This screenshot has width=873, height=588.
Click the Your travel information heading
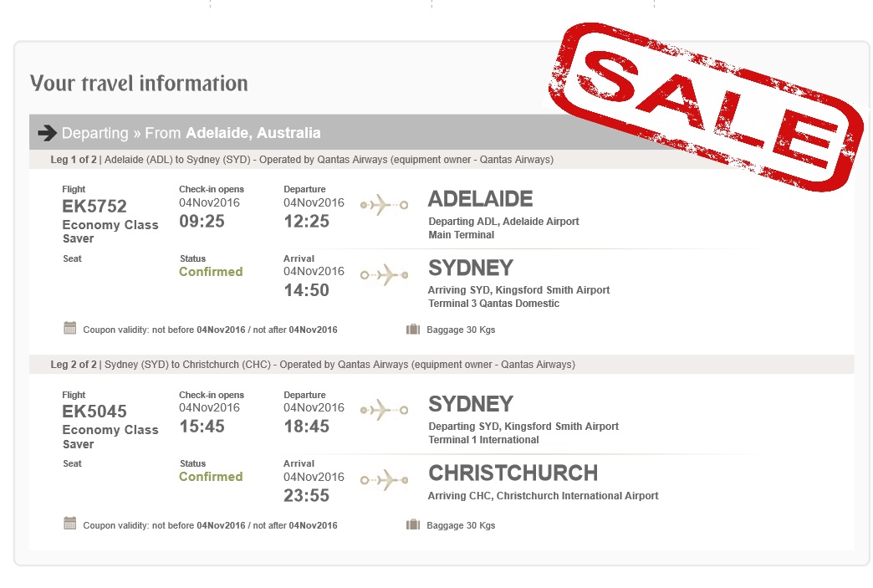point(139,83)
